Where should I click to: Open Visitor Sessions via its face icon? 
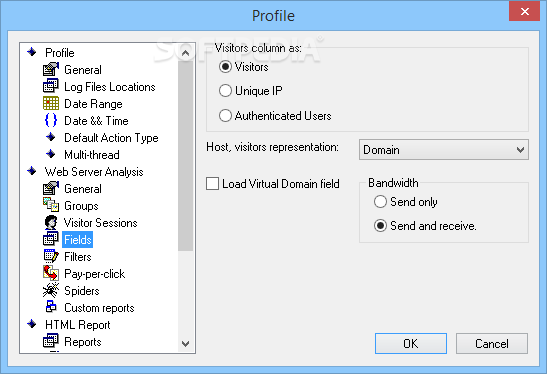(x=51, y=223)
